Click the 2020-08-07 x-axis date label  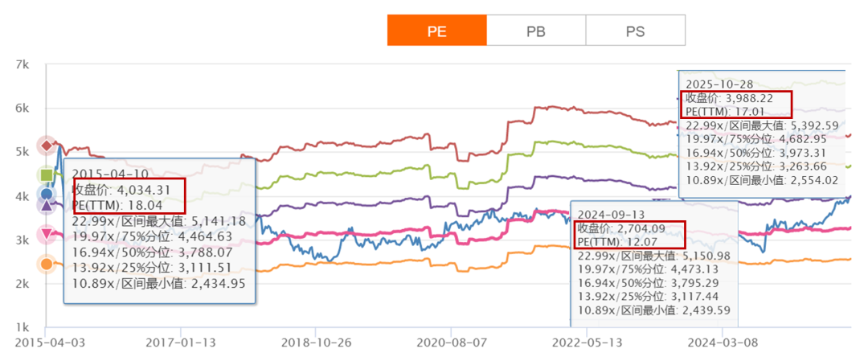pyautogui.click(x=452, y=341)
